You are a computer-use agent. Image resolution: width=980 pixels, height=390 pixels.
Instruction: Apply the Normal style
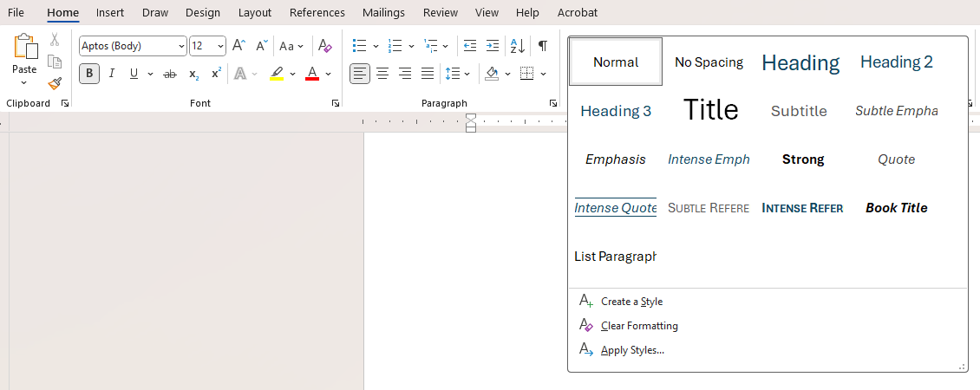[x=616, y=62]
